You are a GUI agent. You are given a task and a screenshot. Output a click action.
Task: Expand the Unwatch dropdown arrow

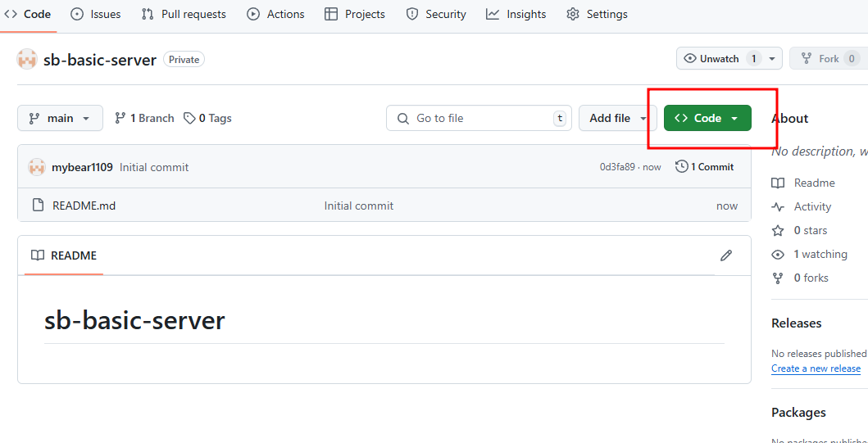pos(772,59)
